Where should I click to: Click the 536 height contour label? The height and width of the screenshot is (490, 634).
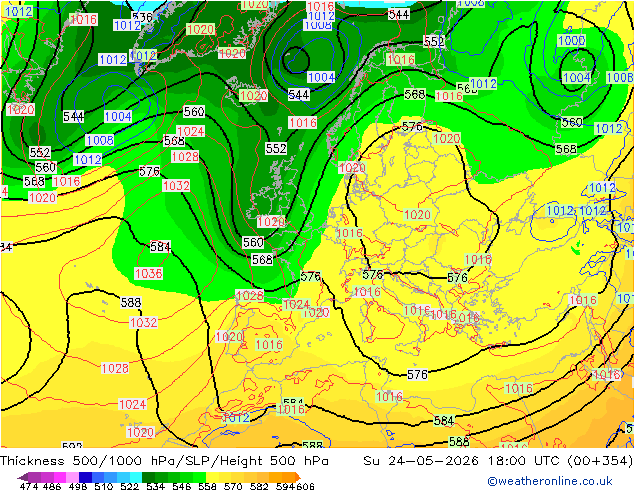point(142,17)
